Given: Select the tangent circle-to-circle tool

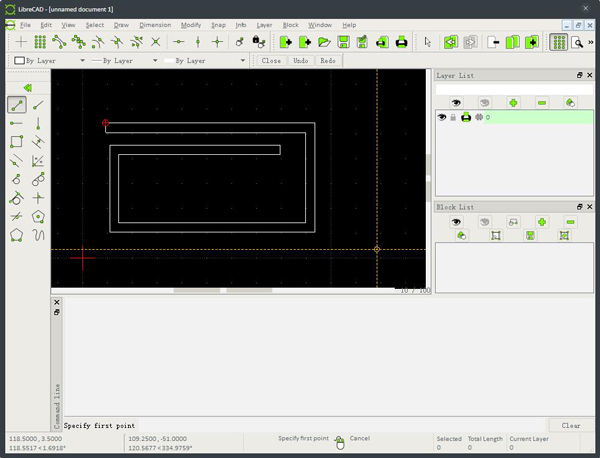Looking at the screenshot, I should [x=38, y=179].
